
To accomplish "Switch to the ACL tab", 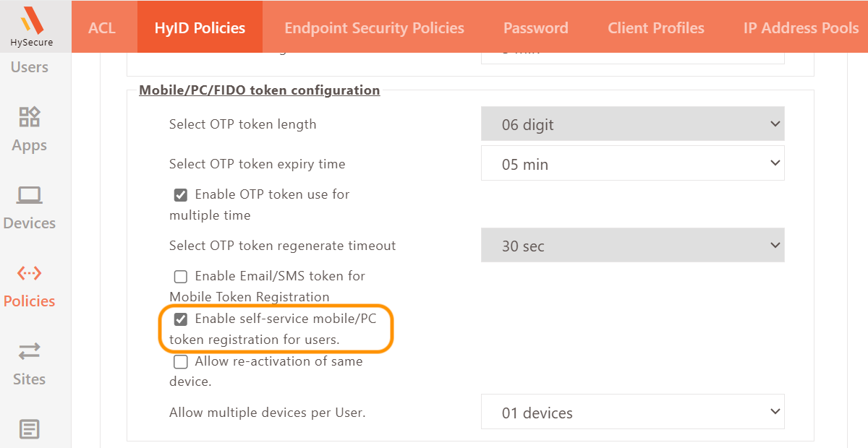I will (102, 28).
